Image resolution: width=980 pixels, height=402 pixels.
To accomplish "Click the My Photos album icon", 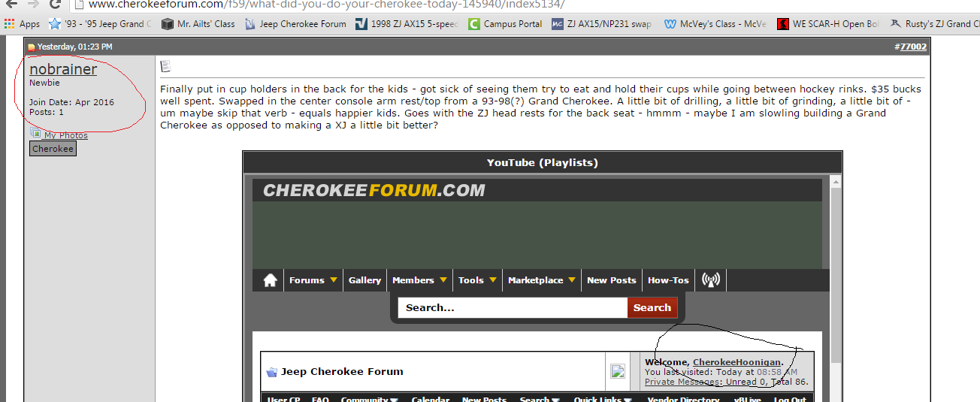I will [35, 134].
